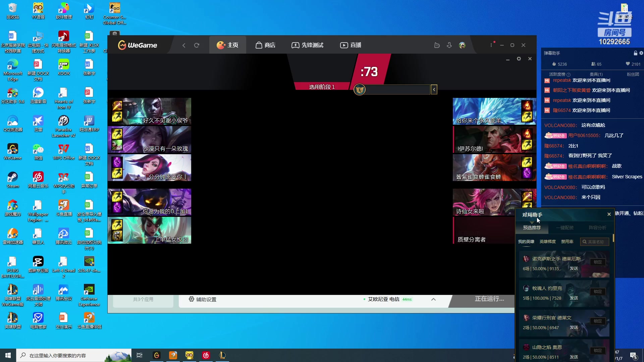
Task: Collapse the chat bar arrow beside timer
Action: [434, 89]
